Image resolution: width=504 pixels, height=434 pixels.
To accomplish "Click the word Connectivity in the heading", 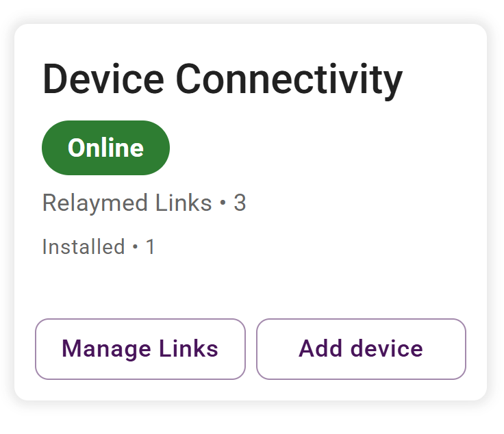I will [x=288, y=80].
